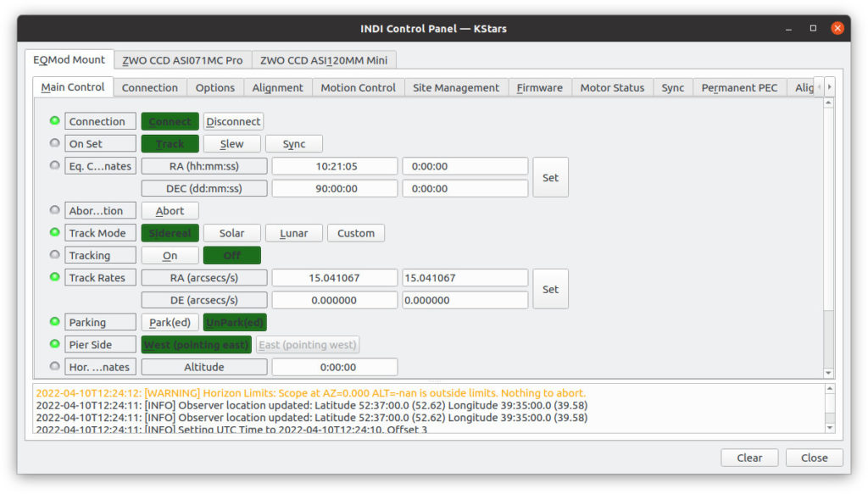Click the Disconnect button
This screenshot has width=868, height=494.
(233, 121)
